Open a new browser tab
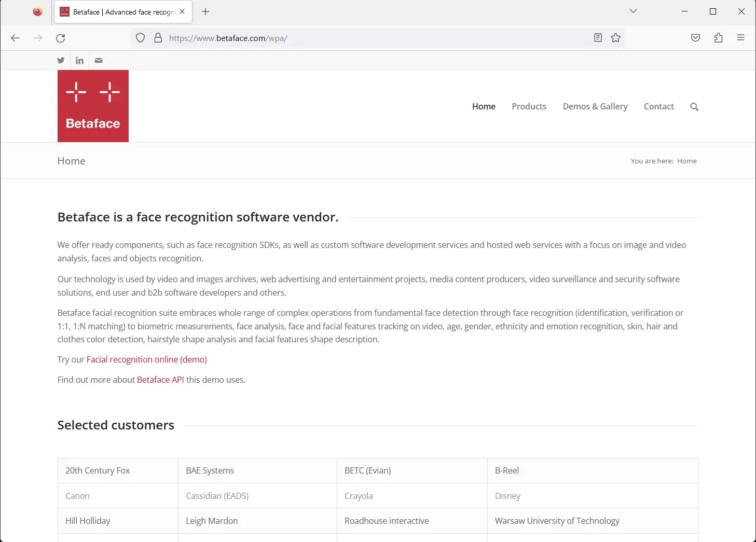The image size is (756, 542). click(x=205, y=11)
